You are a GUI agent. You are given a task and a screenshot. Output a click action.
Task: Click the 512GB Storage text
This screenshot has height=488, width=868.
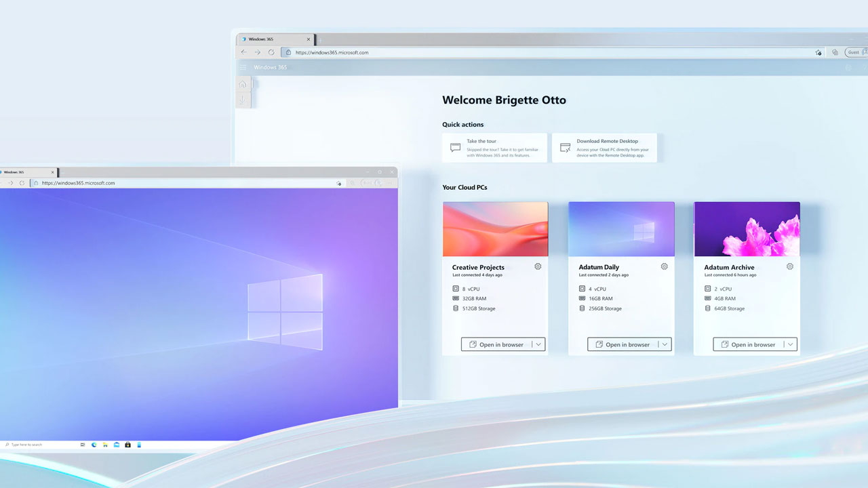point(479,308)
